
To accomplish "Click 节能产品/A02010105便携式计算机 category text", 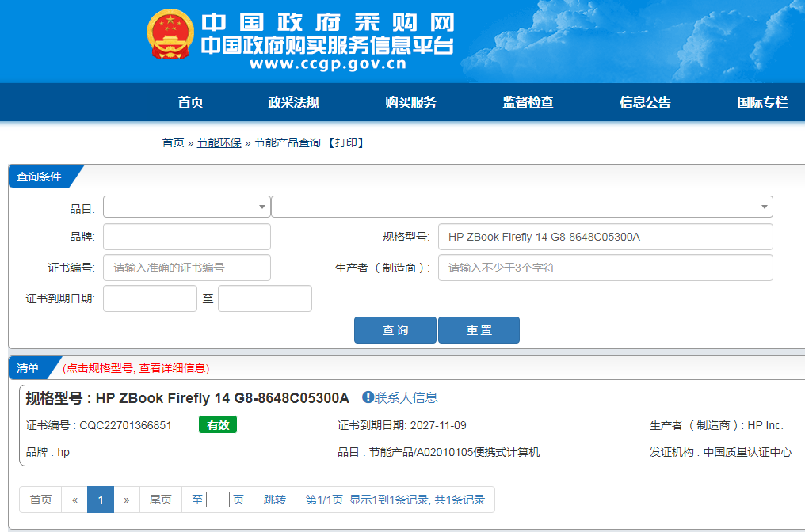I will point(454,452).
